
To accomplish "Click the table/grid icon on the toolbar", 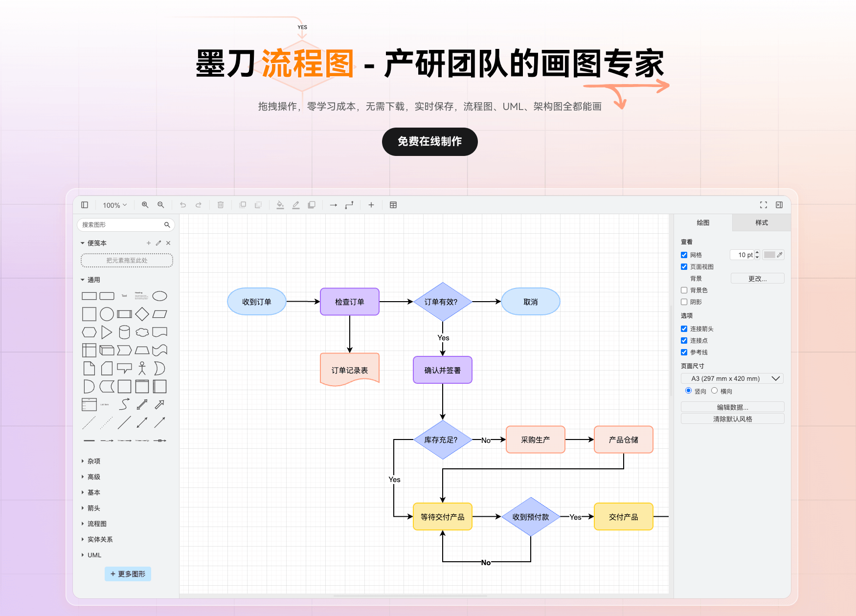I will coord(393,205).
